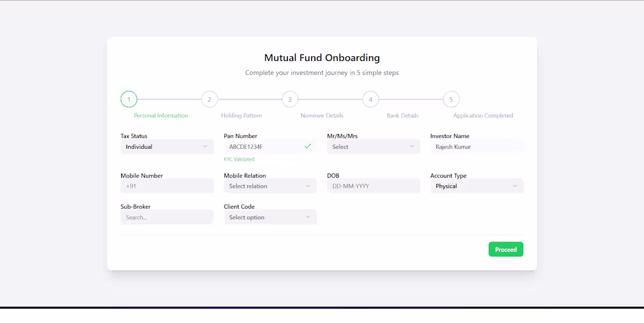Viewport: 644px width, 323px height.
Task: Click step 1 circle icon
Action: pos(129,99)
